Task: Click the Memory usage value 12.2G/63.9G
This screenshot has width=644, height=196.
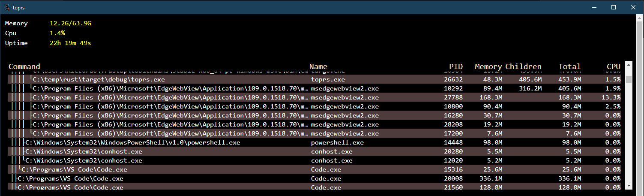Action: click(70, 24)
